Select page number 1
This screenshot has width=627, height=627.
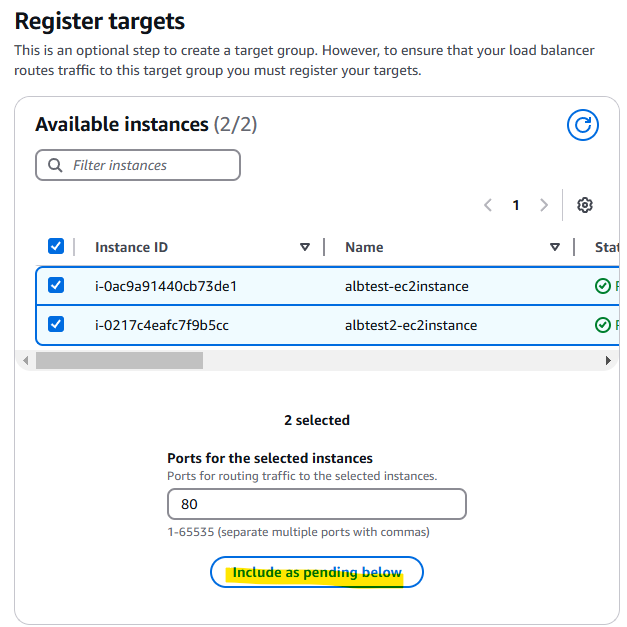516,205
